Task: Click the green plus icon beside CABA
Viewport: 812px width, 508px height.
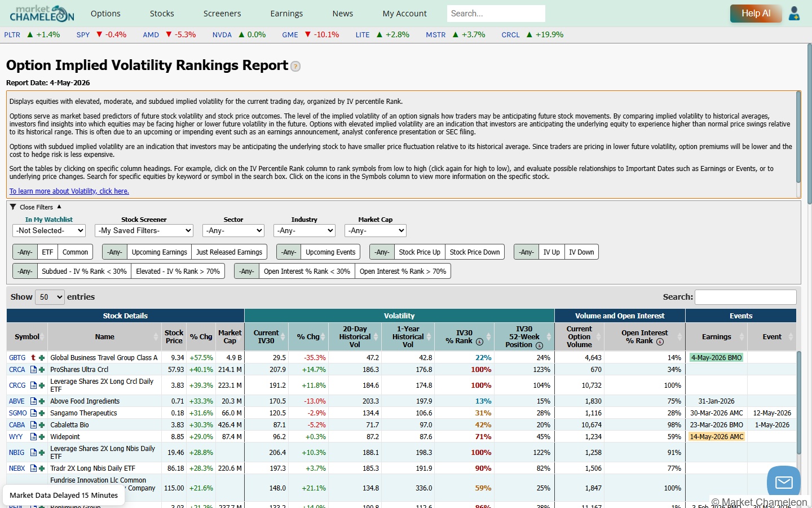Action: (x=42, y=425)
